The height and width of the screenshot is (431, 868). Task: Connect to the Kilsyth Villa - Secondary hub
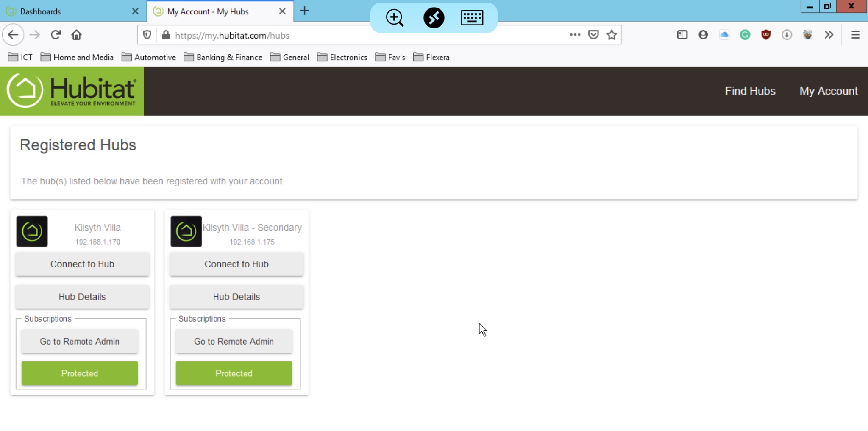(236, 264)
